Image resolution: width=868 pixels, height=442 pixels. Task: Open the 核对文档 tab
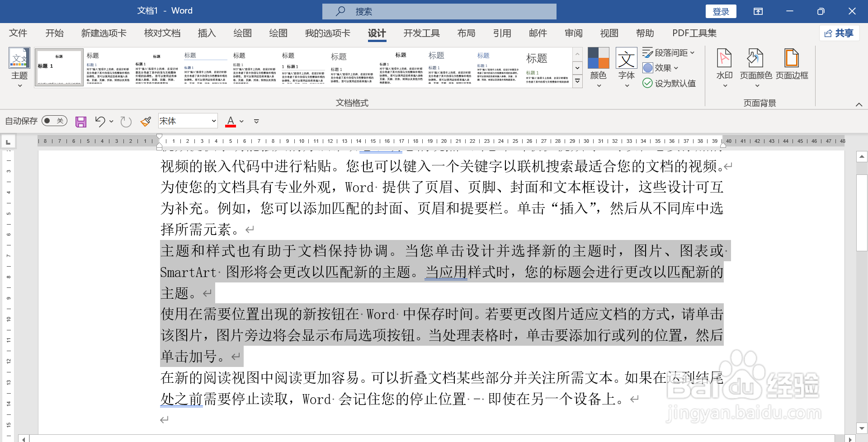[162, 33]
